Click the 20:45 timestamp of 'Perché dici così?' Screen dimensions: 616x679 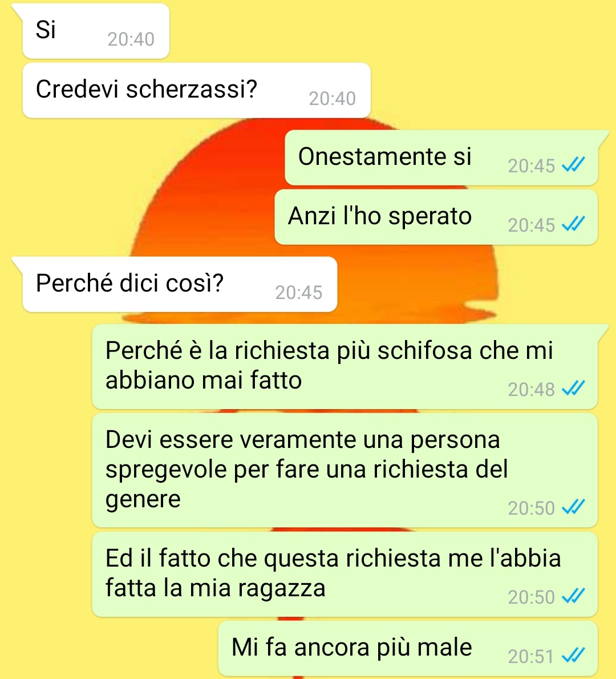[x=299, y=293]
